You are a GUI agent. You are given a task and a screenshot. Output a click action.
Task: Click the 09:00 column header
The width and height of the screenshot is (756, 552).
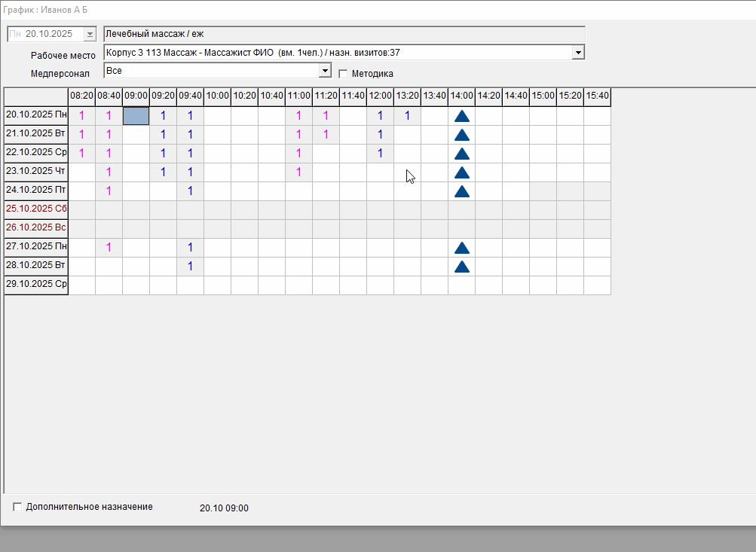pos(136,96)
